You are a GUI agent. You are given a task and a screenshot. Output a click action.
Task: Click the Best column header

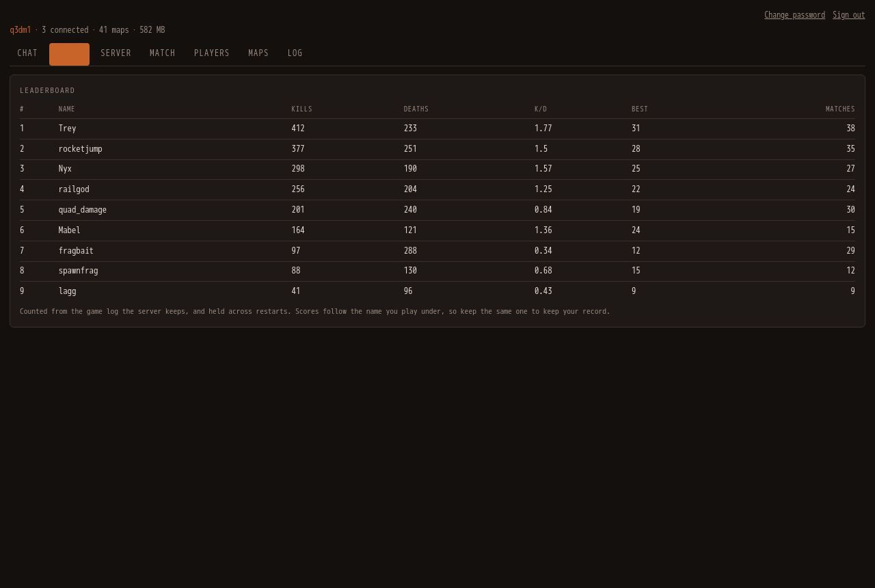point(640,109)
